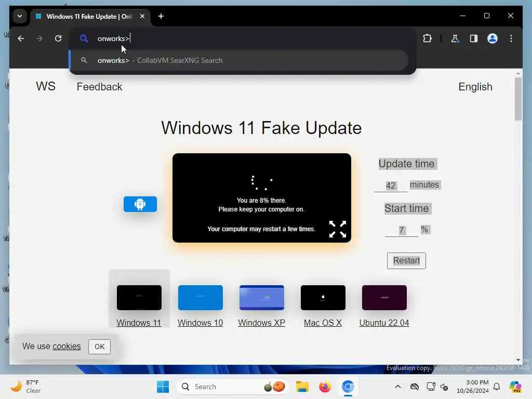Click the page vertical scrollbar thumb
Screen dimensions: 532x399
(x=518, y=98)
